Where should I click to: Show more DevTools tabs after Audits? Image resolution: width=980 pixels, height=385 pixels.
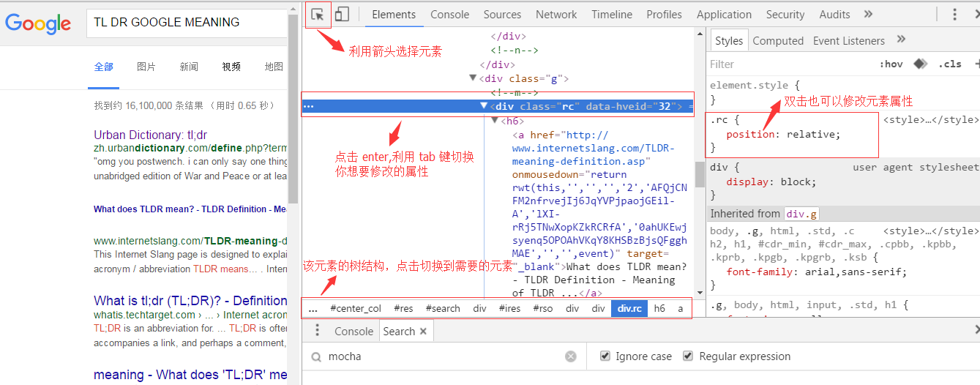point(868,15)
